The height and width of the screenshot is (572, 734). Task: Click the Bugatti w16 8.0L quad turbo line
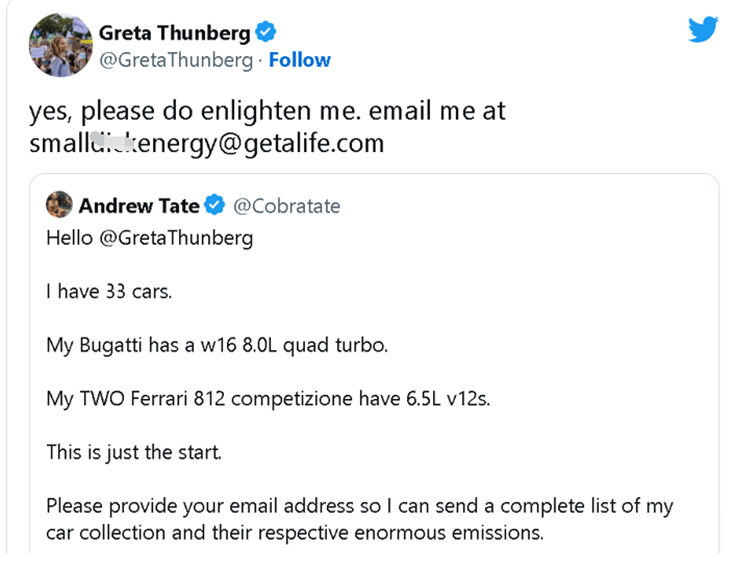coord(217,345)
